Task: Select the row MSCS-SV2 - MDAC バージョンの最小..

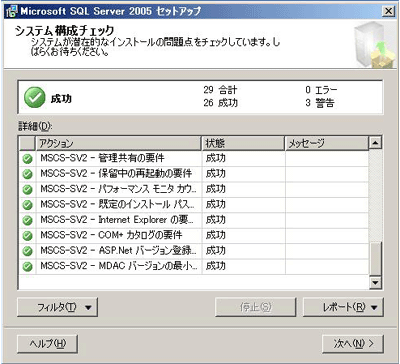Action: pyautogui.click(x=193, y=266)
